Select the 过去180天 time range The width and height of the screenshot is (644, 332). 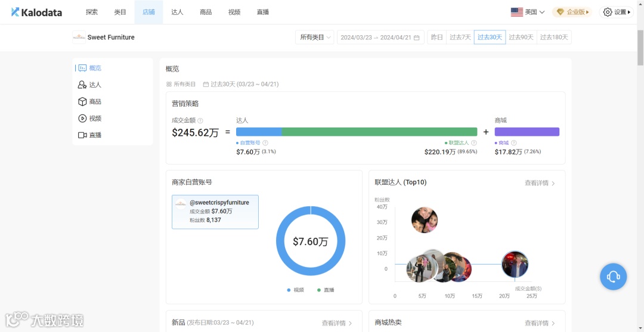[553, 38]
